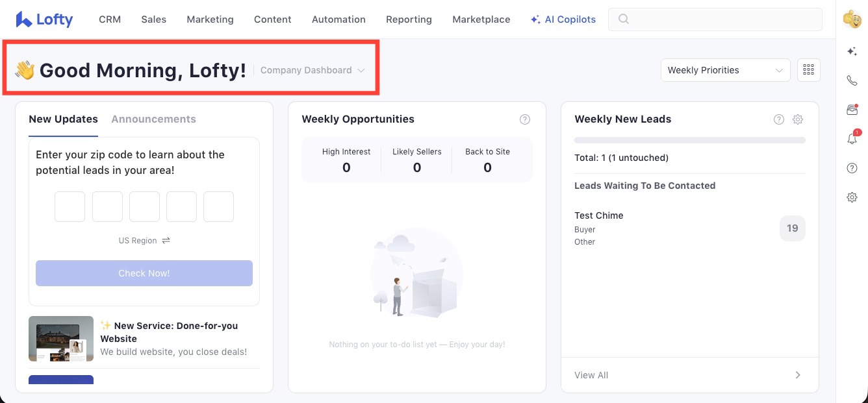
Task: Open the phone dialer icon
Action: (852, 80)
